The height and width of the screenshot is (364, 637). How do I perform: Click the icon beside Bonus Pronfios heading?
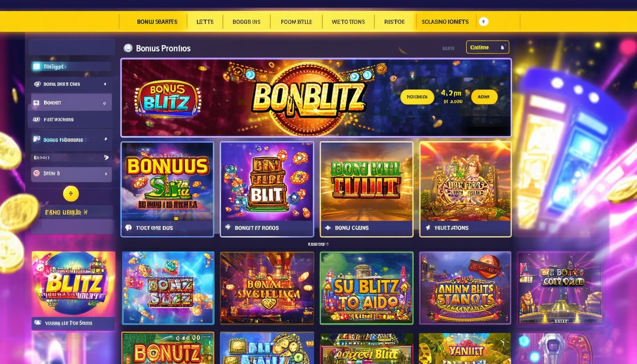[x=127, y=48]
